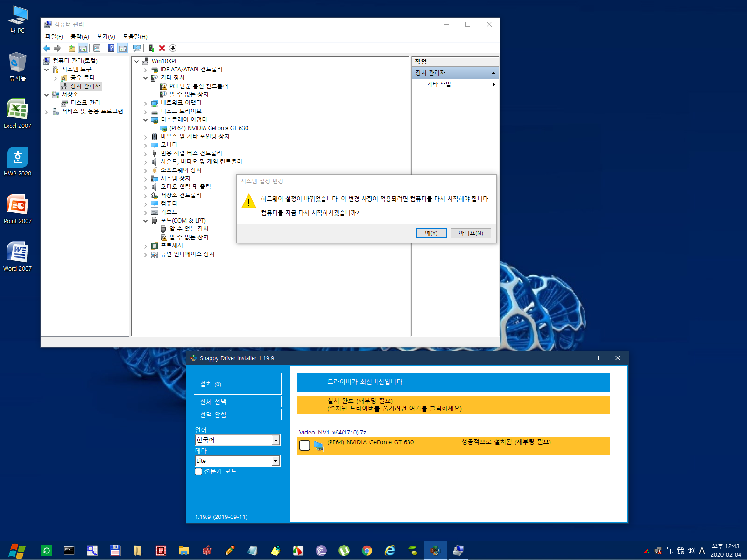Click the Windows Start button
The height and width of the screenshot is (560, 747).
click(17, 551)
